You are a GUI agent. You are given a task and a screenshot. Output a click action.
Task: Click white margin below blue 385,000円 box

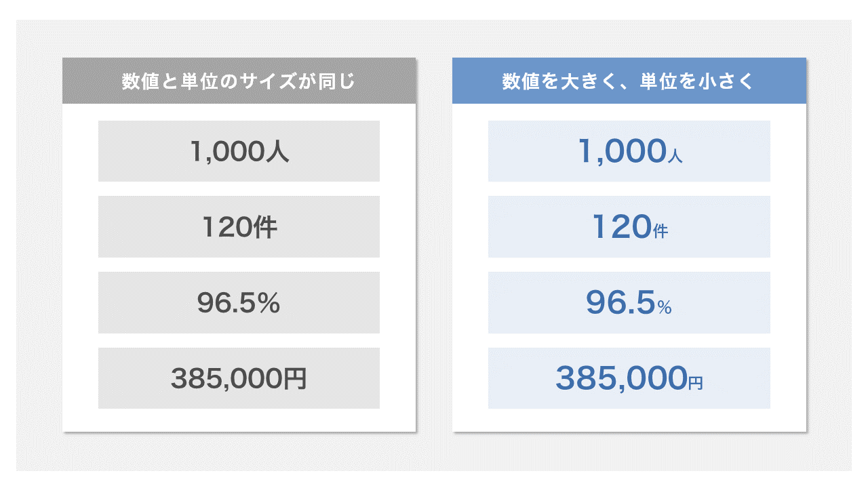pos(629,420)
